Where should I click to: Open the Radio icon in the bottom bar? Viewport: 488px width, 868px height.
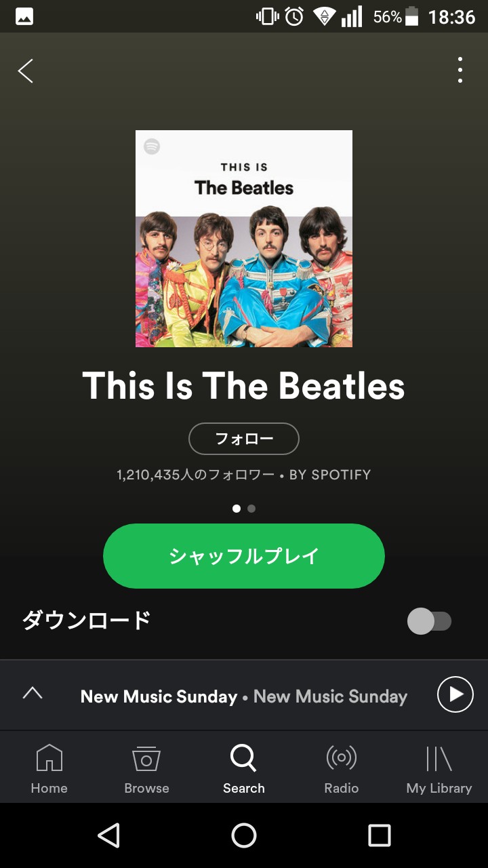coord(342,757)
